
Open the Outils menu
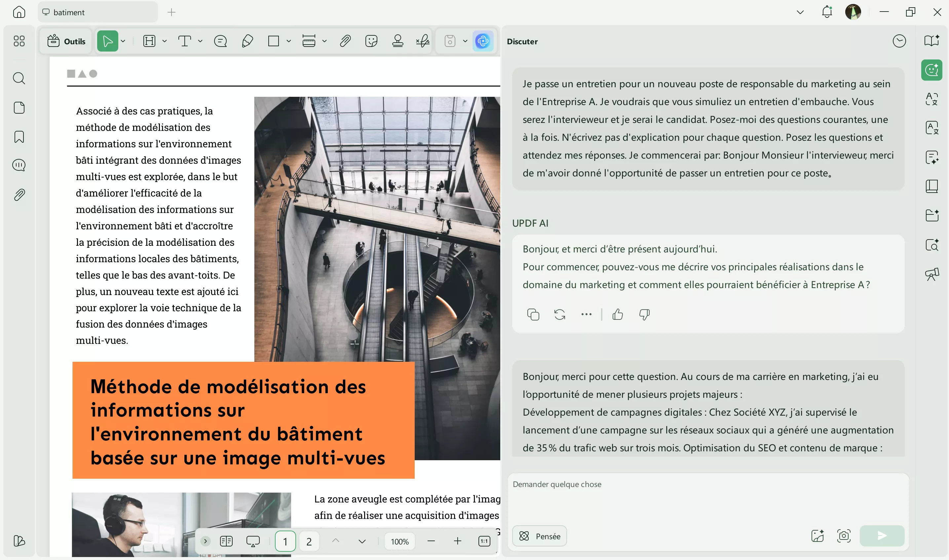67,41
